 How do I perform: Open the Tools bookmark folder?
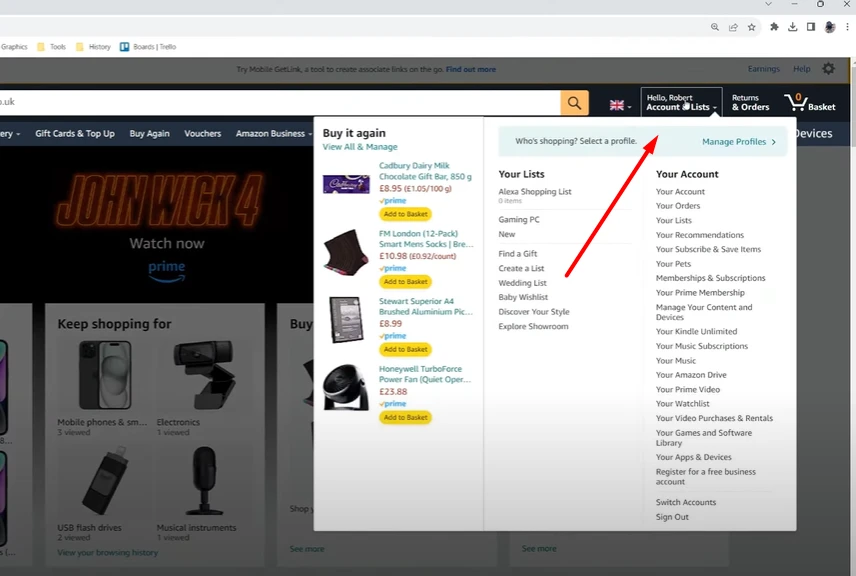(51, 47)
